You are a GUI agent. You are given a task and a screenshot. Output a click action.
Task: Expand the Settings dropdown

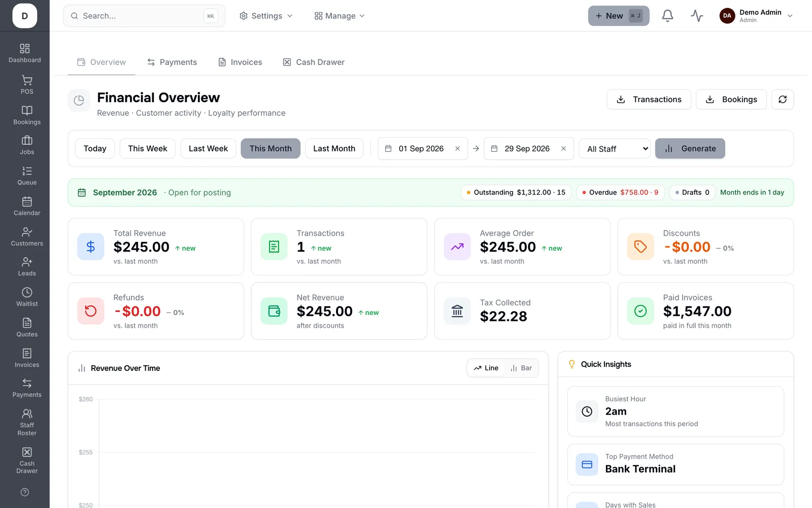coord(266,16)
